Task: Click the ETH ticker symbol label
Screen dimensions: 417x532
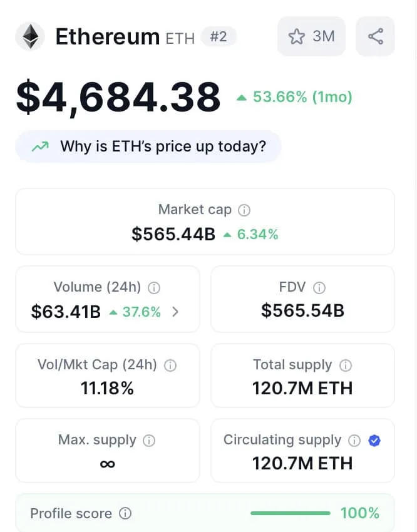Action: pos(180,38)
